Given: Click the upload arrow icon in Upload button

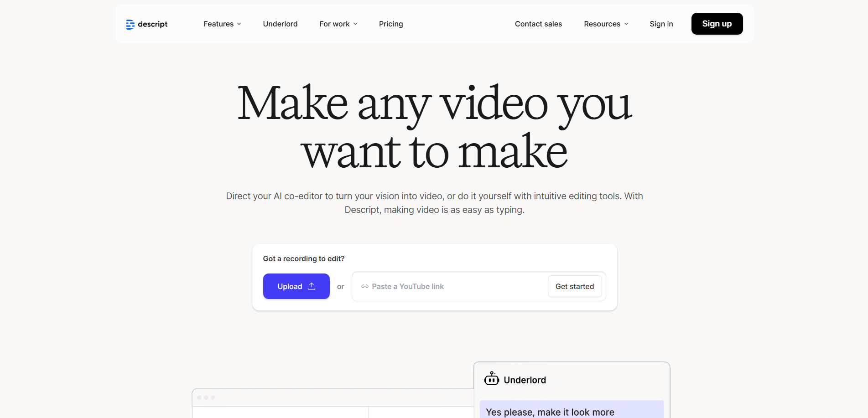Looking at the screenshot, I should tap(312, 286).
